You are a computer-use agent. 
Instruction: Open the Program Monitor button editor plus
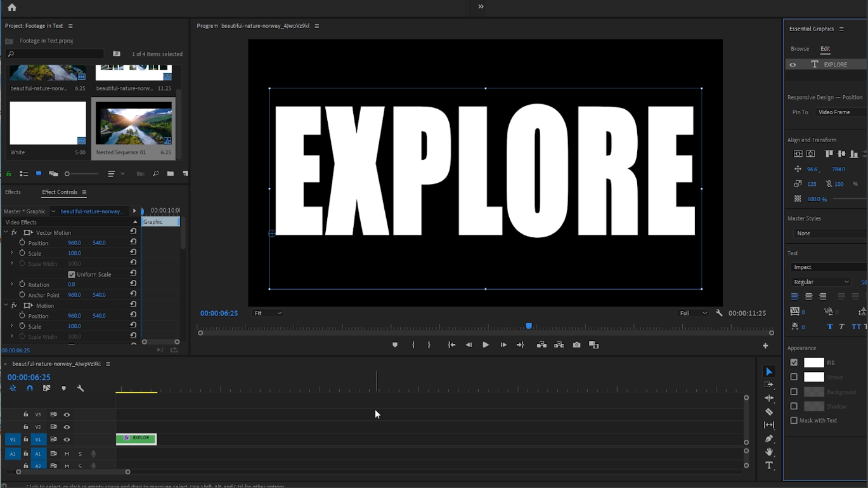pos(765,346)
